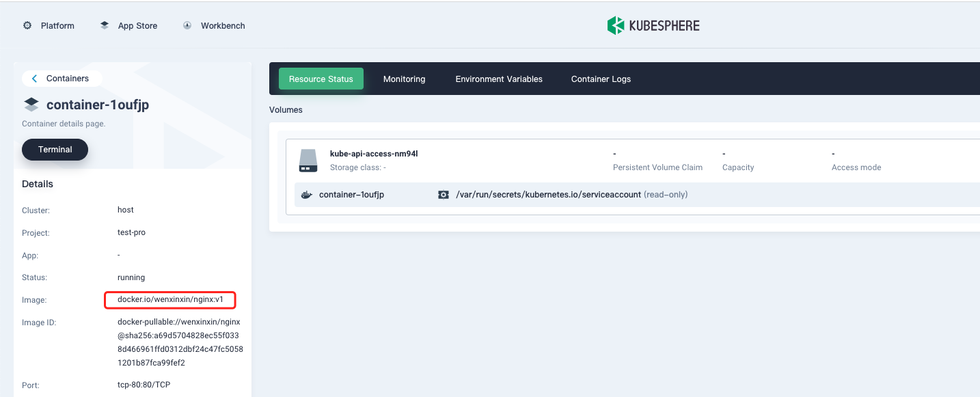Click the mount path icon before /var/run/secrets path
The height and width of the screenshot is (397, 980).
tap(443, 195)
